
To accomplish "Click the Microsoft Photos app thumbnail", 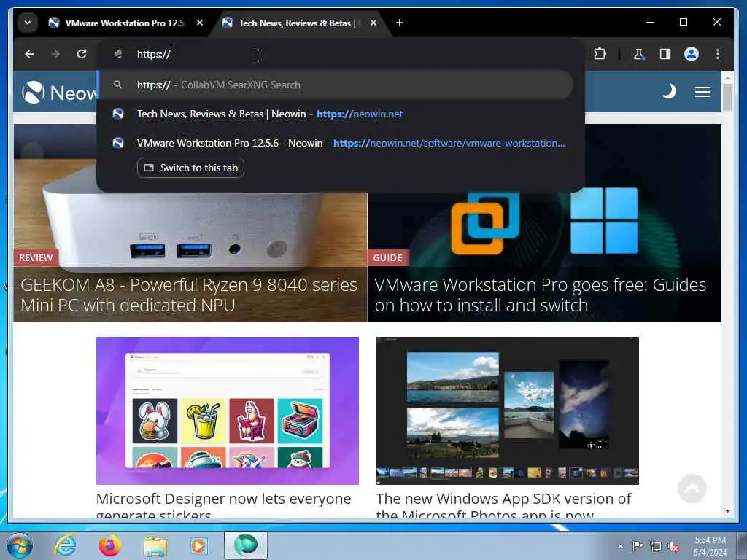I will [x=508, y=411].
